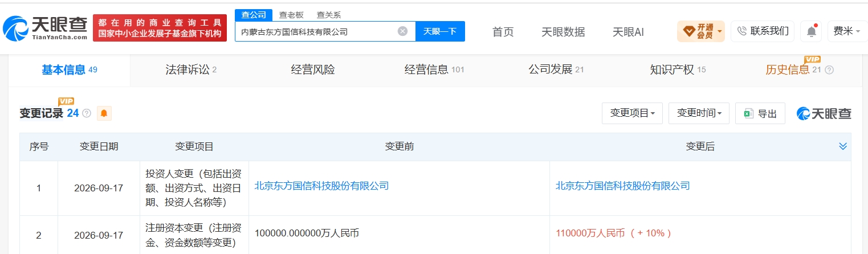Clear the company search box text
Viewport: 868px width, 254px height.
coord(402,31)
